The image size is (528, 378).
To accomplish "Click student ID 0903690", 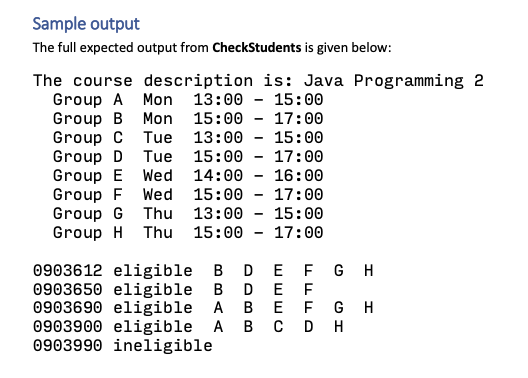I will pyautogui.click(x=67, y=308).
